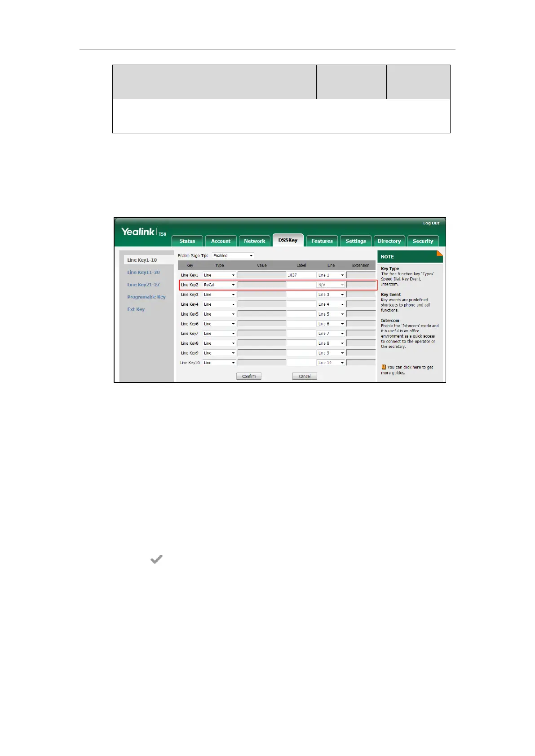Open Line 6 dropdown for Line Key6
The width and height of the screenshot is (535, 756).
tap(331, 324)
